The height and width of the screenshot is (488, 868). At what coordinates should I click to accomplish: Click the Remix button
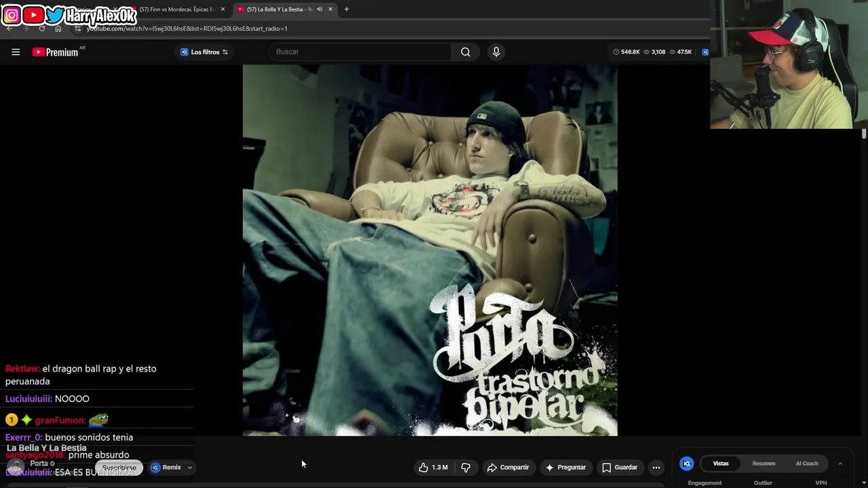coord(166,468)
